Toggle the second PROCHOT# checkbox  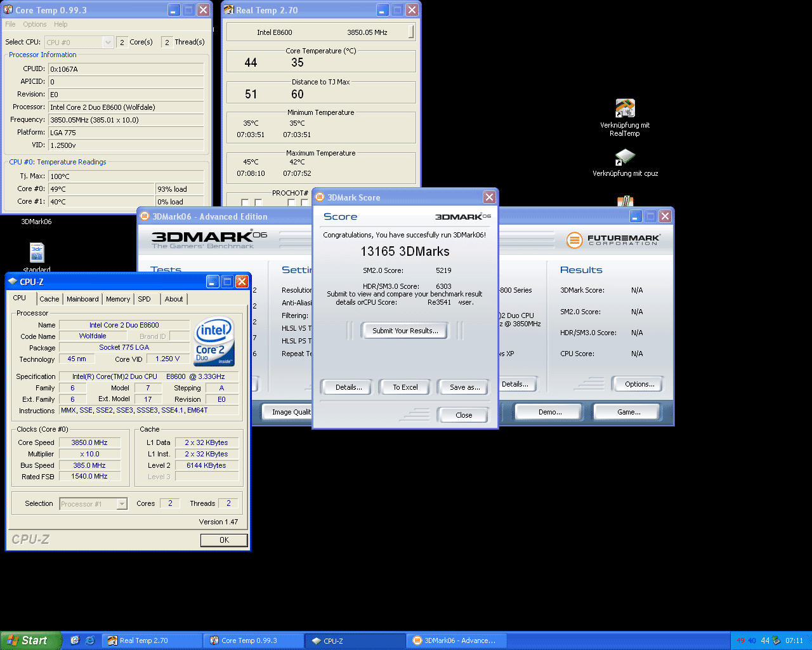pos(258,203)
